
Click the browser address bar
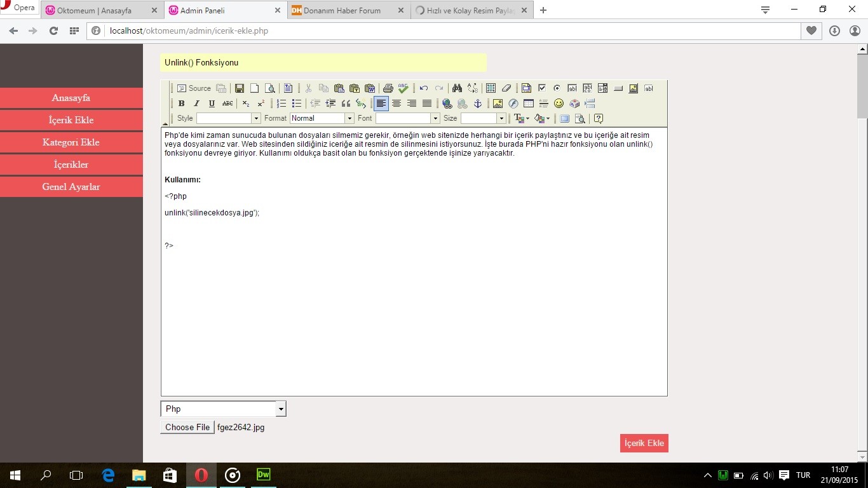[x=445, y=30]
